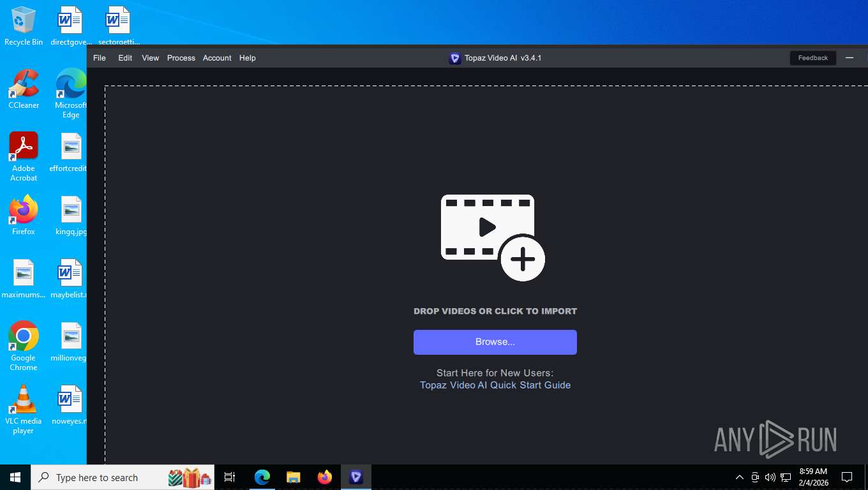Select the Google Chrome desktop shortcut
This screenshot has width=868, height=490.
[x=24, y=346]
